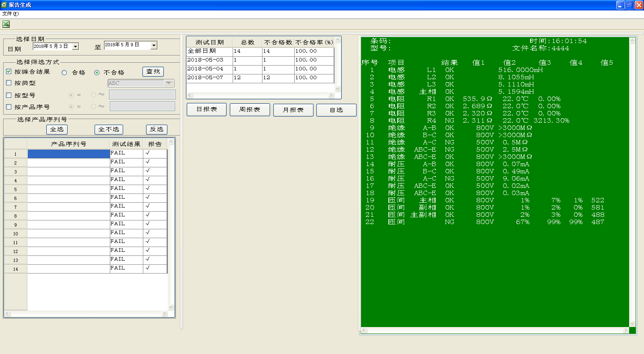Image resolution: width=644 pixels, height=354 pixels.
Task: Click the app icon in title bar
Action: (4, 5)
